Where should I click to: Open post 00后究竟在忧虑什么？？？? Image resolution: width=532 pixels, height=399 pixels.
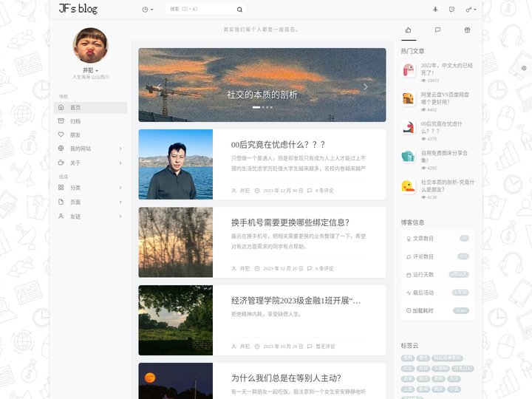click(279, 145)
